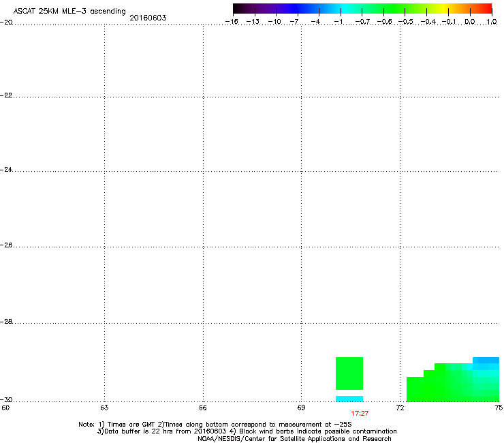This screenshot has height=443, width=504.
Task: Click the -4 label on the color bar
Action: coord(315,22)
